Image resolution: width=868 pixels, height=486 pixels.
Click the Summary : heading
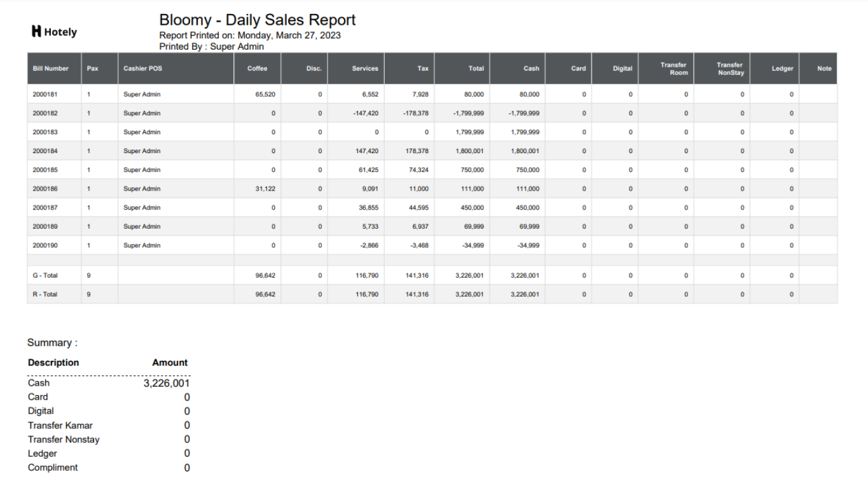pos(52,342)
